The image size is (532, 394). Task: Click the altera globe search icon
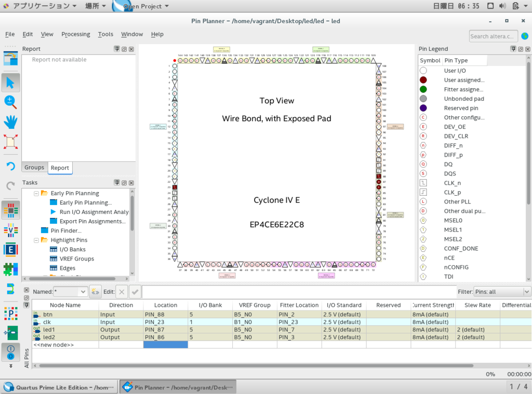[525, 36]
